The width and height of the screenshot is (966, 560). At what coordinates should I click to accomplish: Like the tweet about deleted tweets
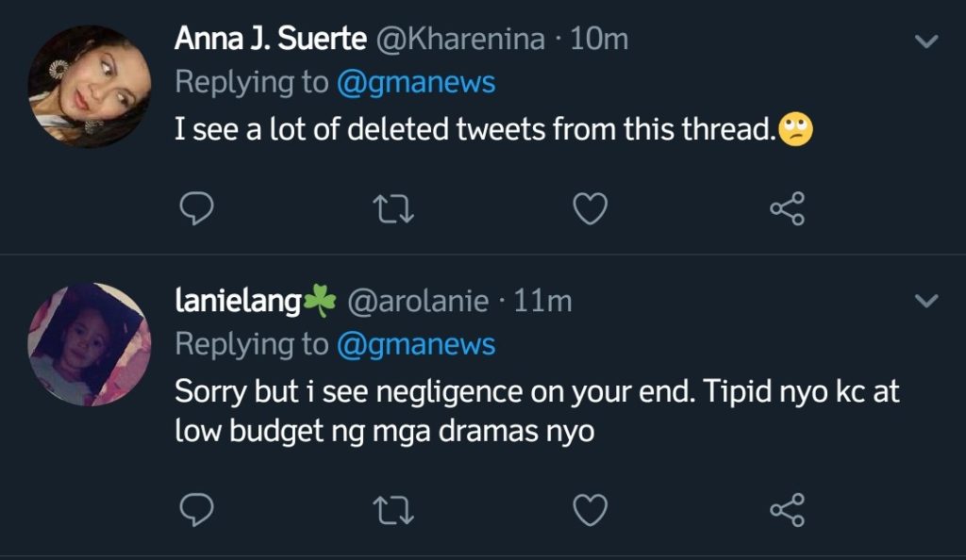591,208
